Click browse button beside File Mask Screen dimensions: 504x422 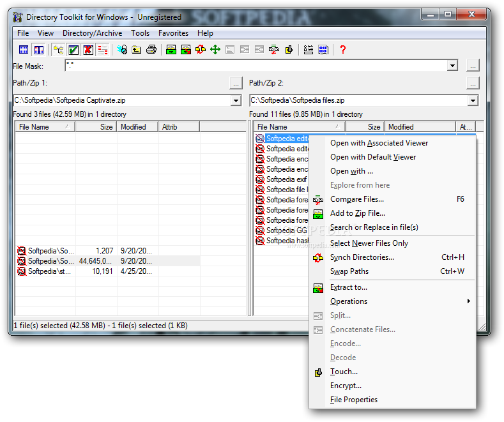473,66
